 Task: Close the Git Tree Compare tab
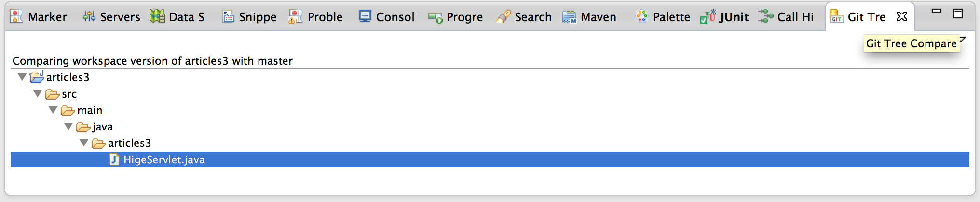(902, 17)
